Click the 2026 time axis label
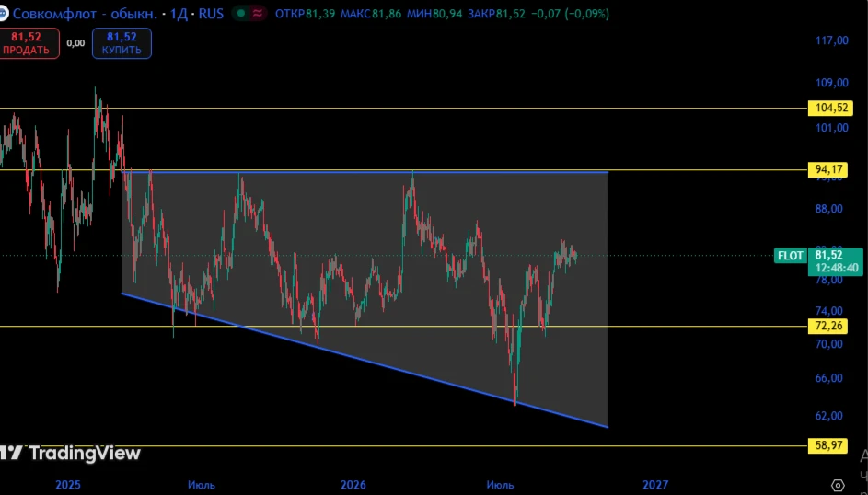Image resolution: width=868 pixels, height=495 pixels. coord(353,485)
